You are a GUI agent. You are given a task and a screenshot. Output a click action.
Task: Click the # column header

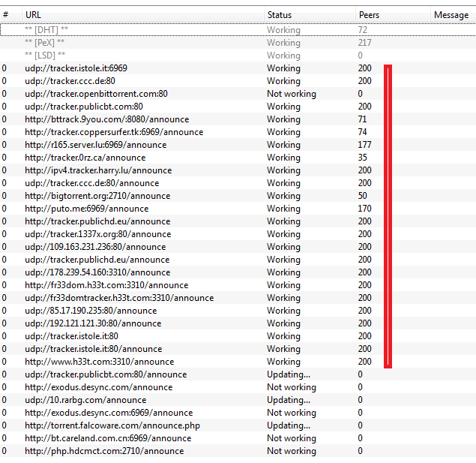point(11,15)
